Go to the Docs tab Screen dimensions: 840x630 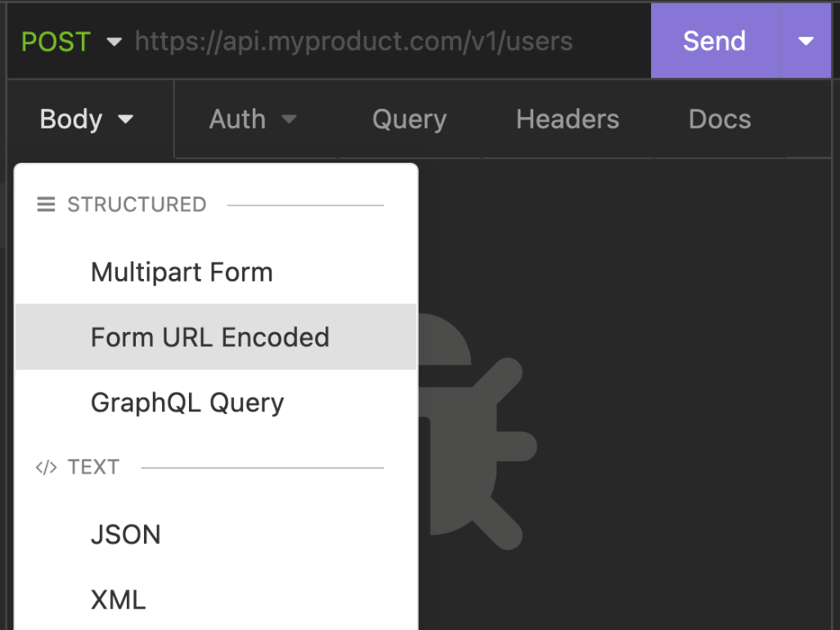pyautogui.click(x=720, y=119)
